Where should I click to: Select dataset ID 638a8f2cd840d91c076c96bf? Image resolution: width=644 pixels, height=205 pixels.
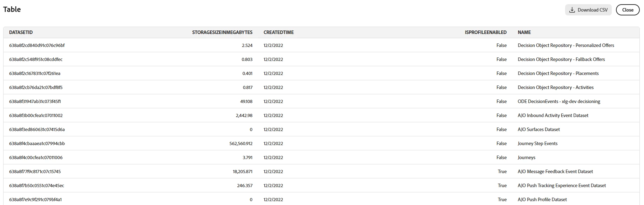[37, 45]
